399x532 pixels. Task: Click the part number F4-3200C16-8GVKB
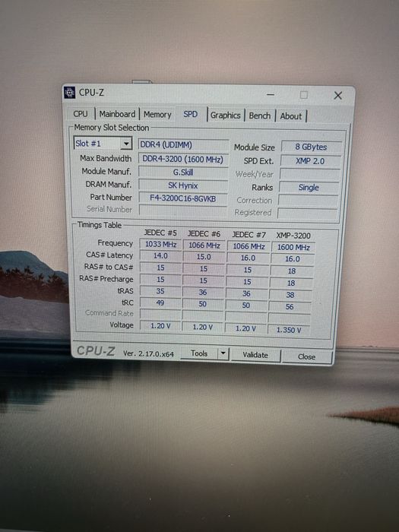[183, 198]
